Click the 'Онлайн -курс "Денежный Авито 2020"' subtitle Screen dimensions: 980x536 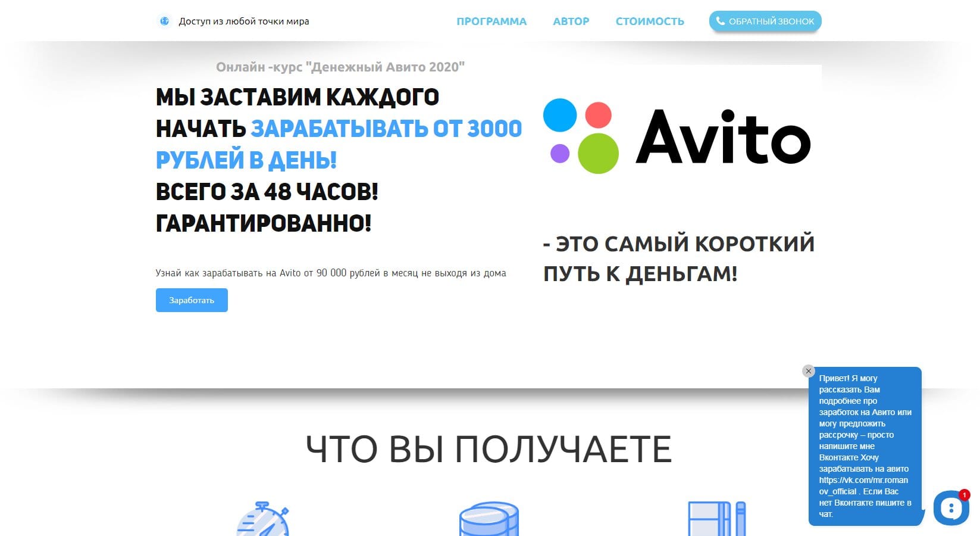340,67
